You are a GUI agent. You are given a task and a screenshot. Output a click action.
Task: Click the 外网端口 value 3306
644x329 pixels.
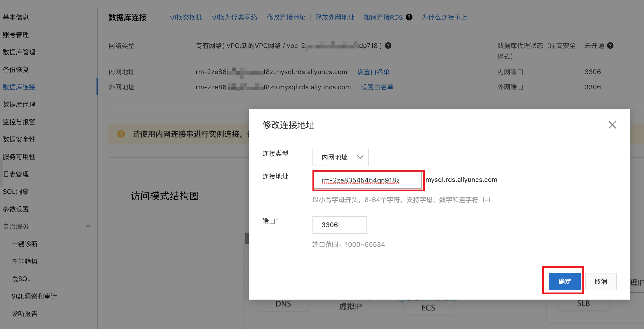[x=592, y=87]
